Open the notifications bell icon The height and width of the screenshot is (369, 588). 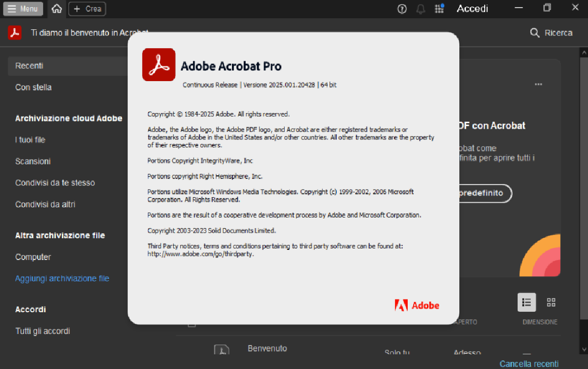421,9
